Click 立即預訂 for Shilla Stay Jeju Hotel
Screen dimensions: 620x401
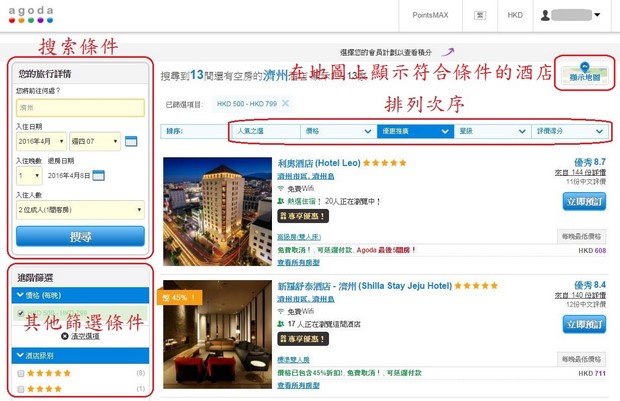click(584, 324)
